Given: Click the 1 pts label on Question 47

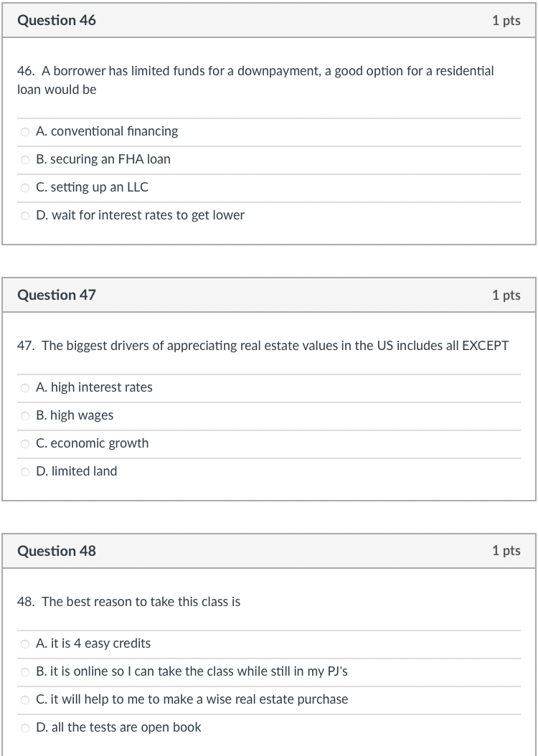Looking at the screenshot, I should pyautogui.click(x=506, y=295).
